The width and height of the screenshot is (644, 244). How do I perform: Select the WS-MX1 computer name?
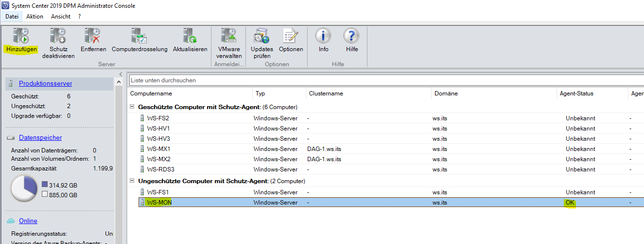(158, 149)
